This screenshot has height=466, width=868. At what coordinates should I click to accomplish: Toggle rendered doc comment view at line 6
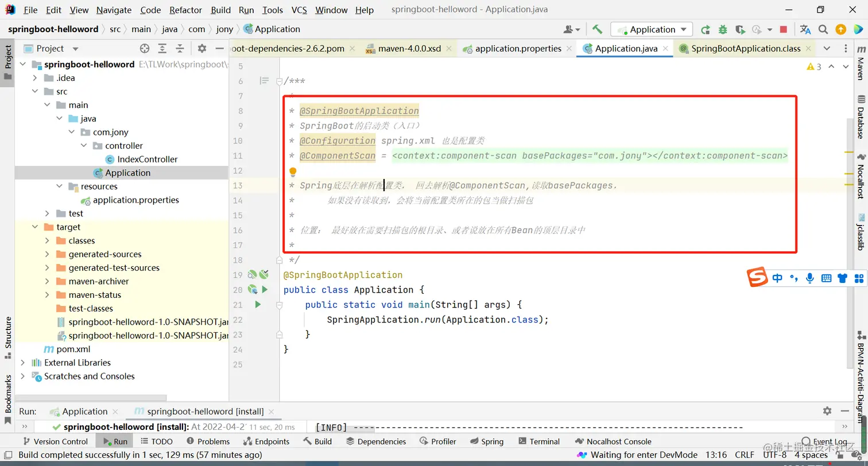(264, 81)
